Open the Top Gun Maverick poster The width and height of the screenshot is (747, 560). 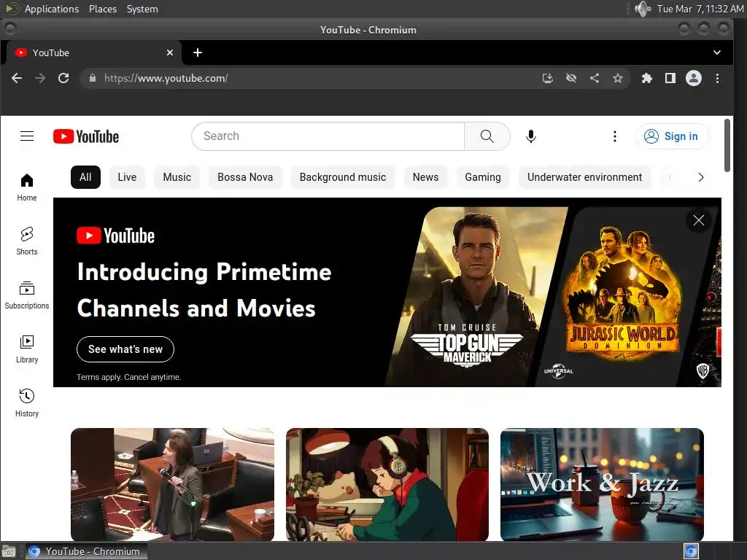[x=476, y=297]
